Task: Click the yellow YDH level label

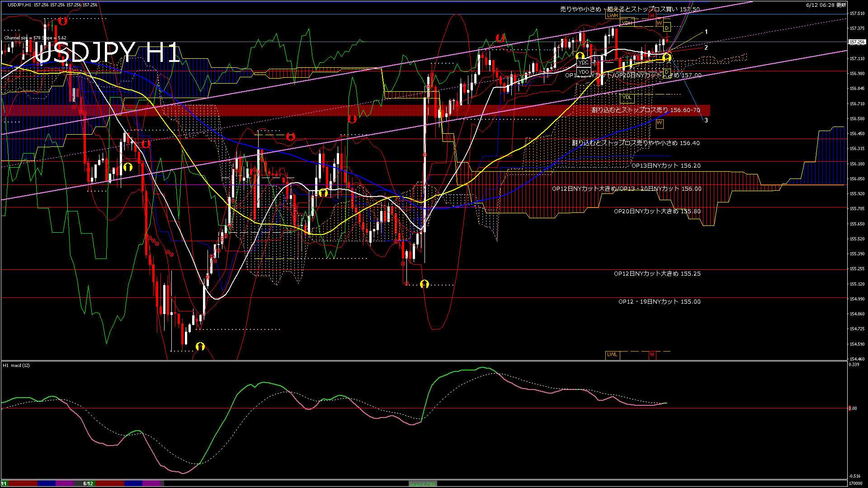Action: 627,23
